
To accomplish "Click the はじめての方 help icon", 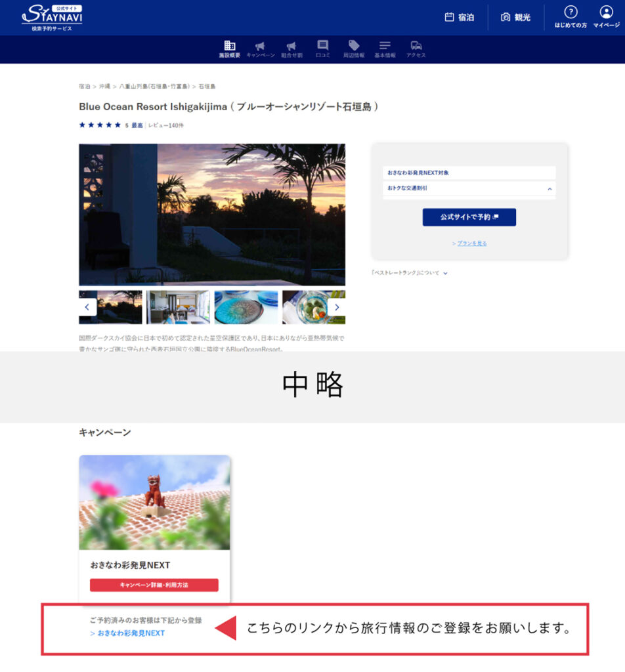I will coord(571,16).
